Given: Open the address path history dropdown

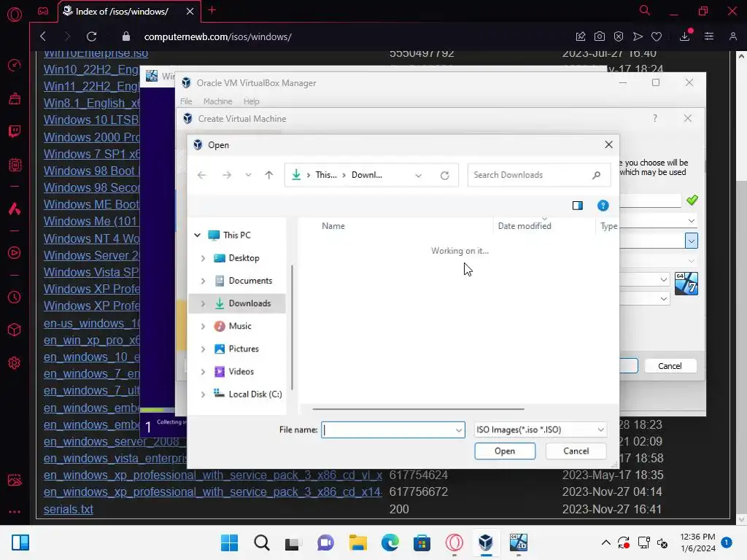Looking at the screenshot, I should click(418, 175).
